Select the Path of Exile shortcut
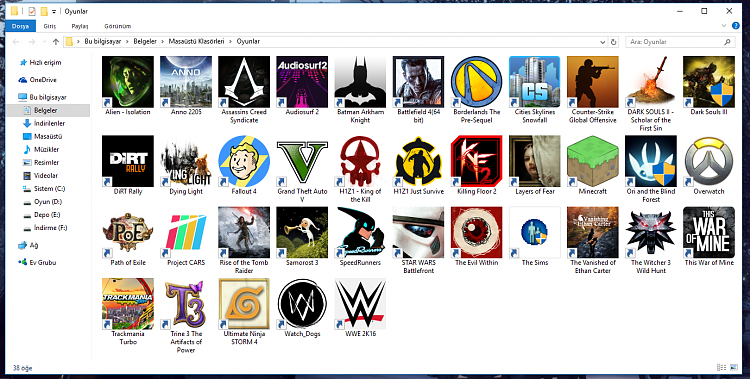Screen dimensions: 750x379 click(x=128, y=233)
